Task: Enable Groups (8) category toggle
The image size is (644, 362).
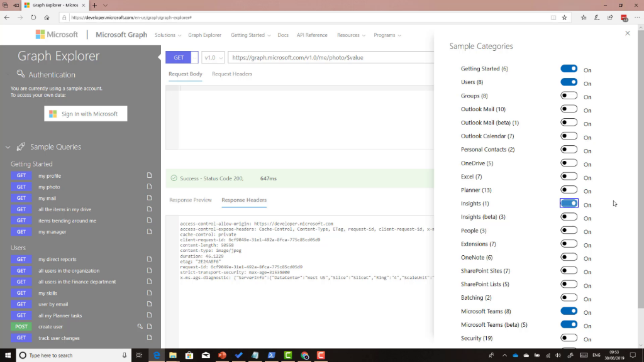Action: coord(569,96)
